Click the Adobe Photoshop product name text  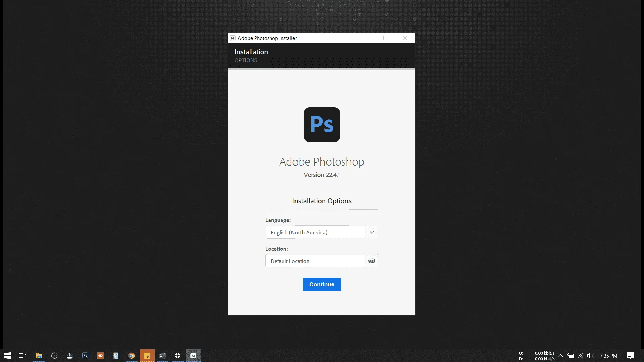coord(322,162)
